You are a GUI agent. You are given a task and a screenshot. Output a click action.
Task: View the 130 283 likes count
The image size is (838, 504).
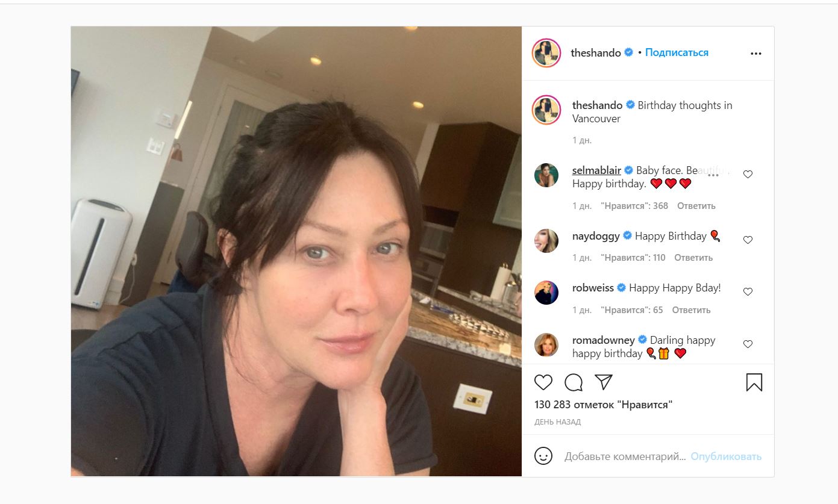(x=603, y=405)
